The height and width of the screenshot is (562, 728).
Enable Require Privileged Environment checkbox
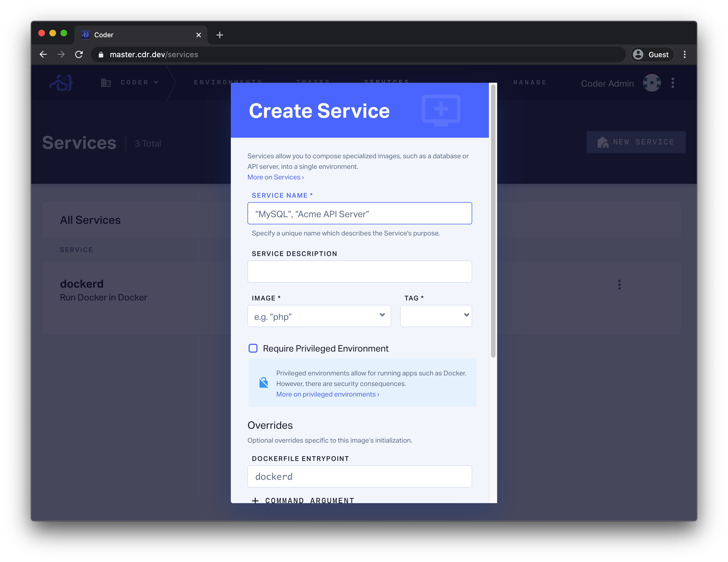click(x=253, y=348)
